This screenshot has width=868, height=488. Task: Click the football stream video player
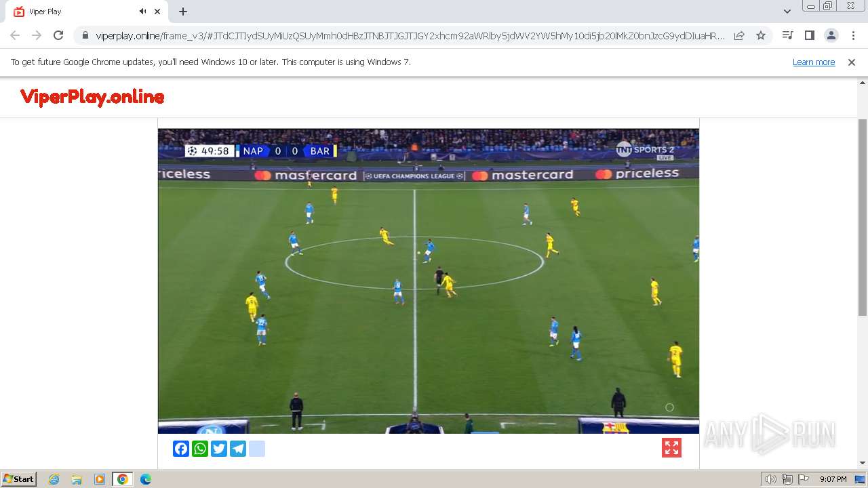[x=429, y=281]
